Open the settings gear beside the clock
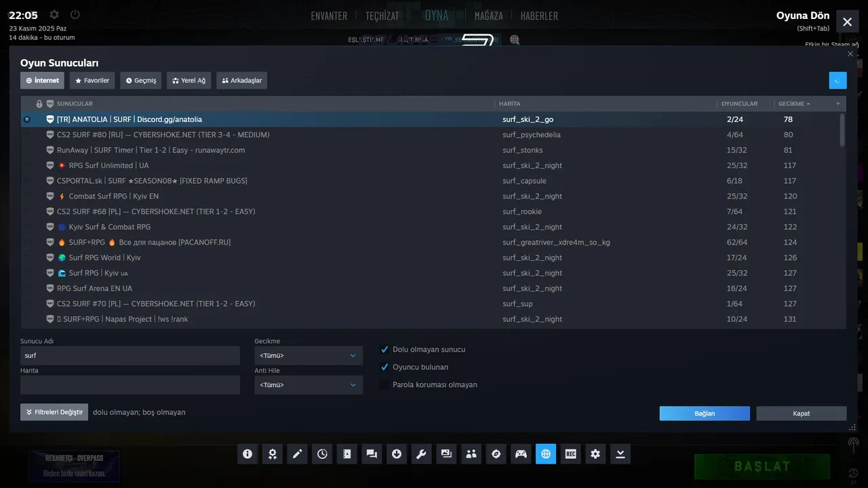 click(x=54, y=14)
